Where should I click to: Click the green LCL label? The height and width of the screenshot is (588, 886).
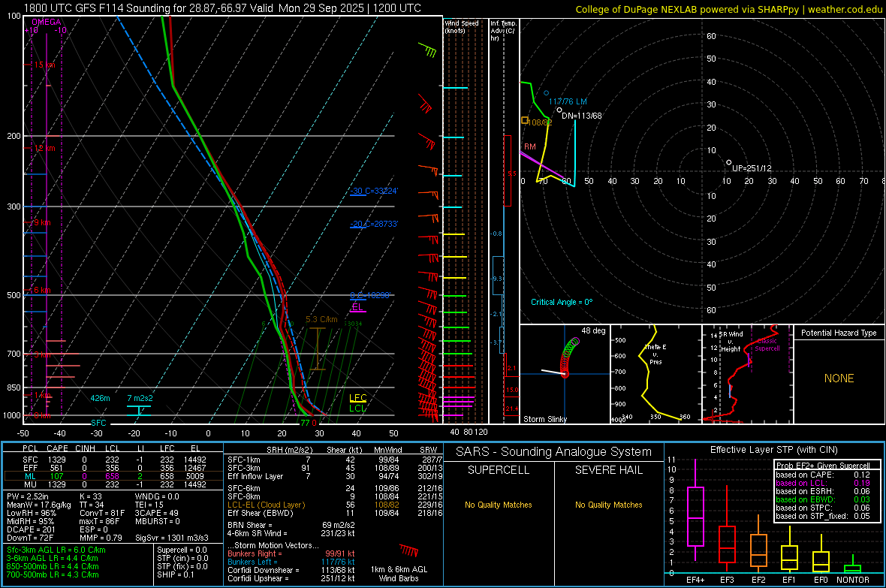tap(357, 409)
